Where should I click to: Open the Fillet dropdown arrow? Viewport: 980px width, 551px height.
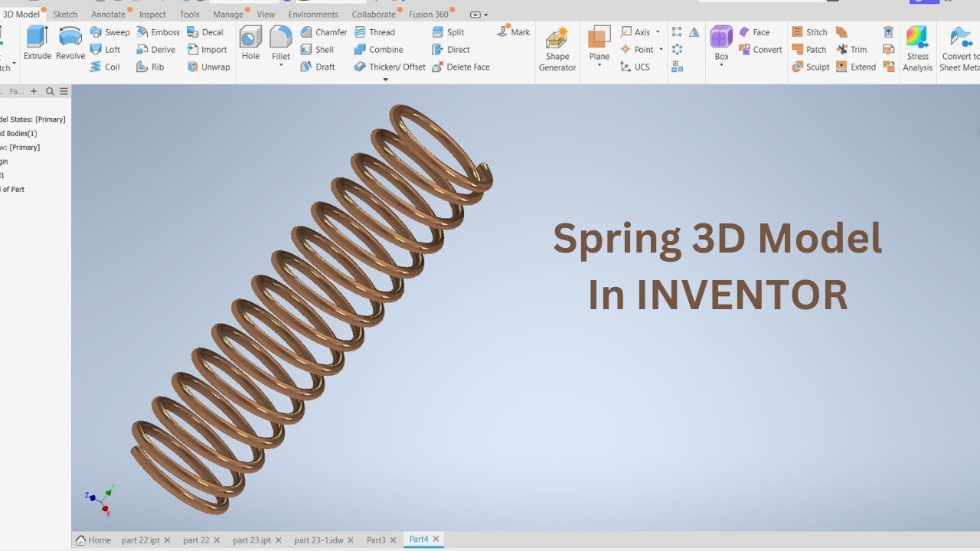point(281,66)
